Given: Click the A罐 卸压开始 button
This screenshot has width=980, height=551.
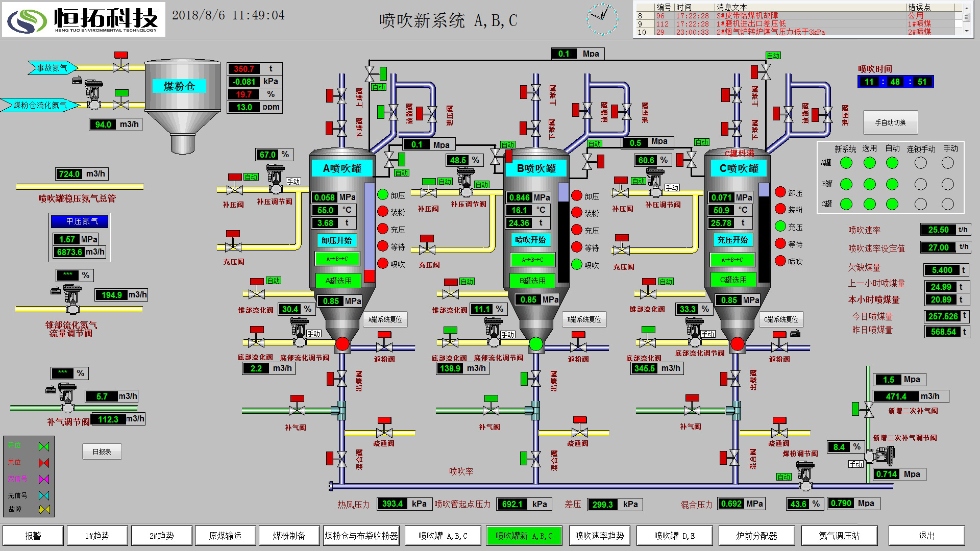Looking at the screenshot, I should coord(337,240).
